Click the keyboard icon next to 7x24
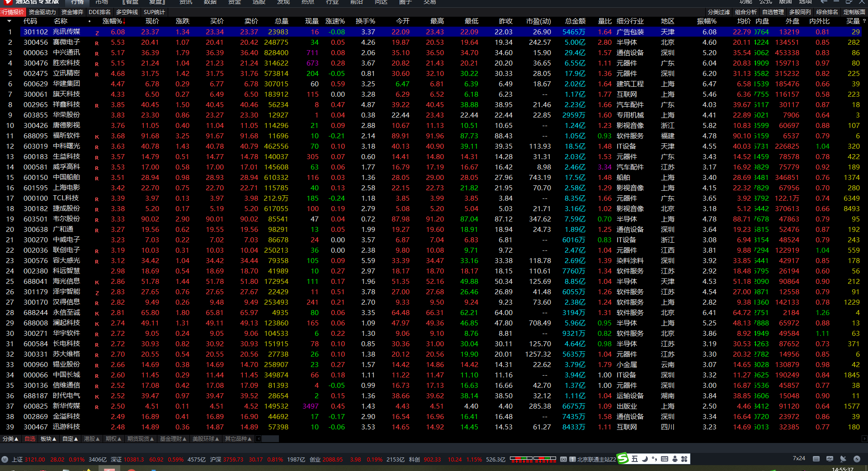Image resolution: width=868 pixels, height=471 pixels. click(816, 459)
